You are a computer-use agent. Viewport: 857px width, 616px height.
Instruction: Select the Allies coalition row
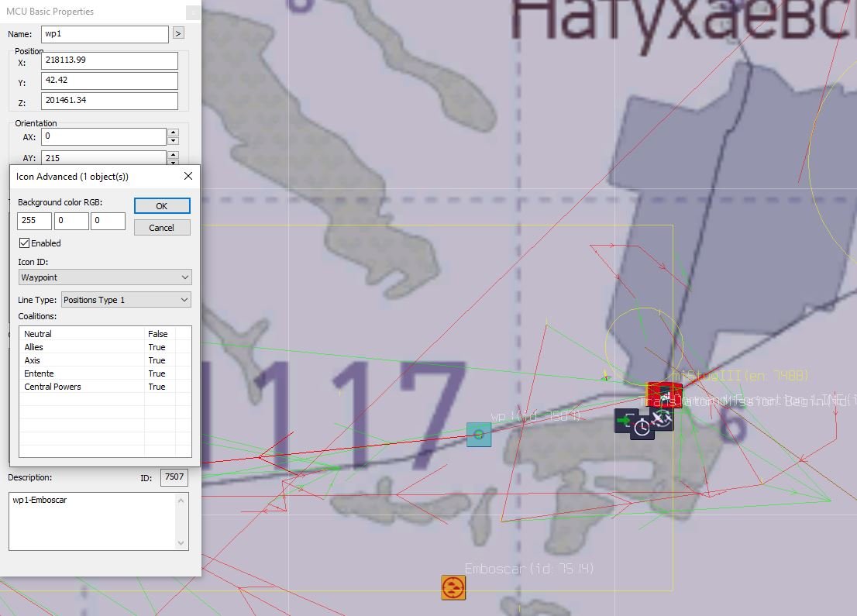coord(105,347)
